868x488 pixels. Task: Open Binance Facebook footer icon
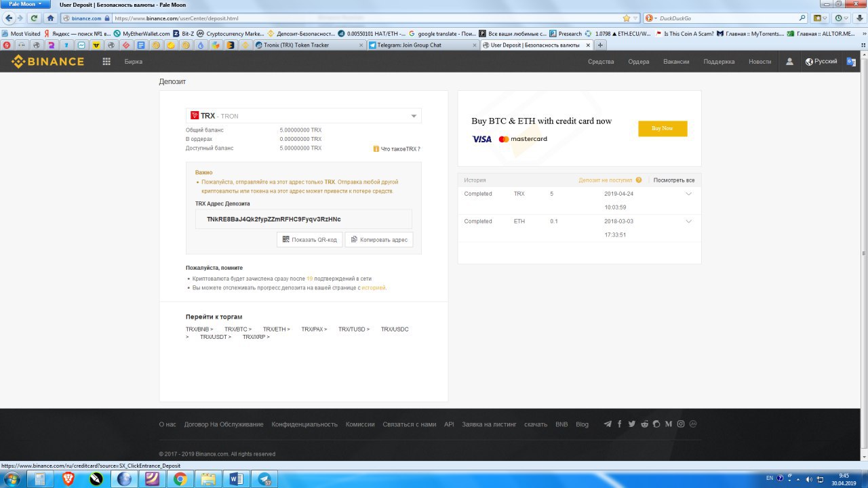[620, 424]
